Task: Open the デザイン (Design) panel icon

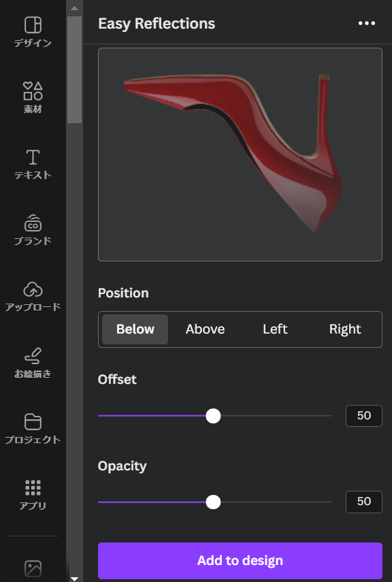Action: [x=33, y=25]
